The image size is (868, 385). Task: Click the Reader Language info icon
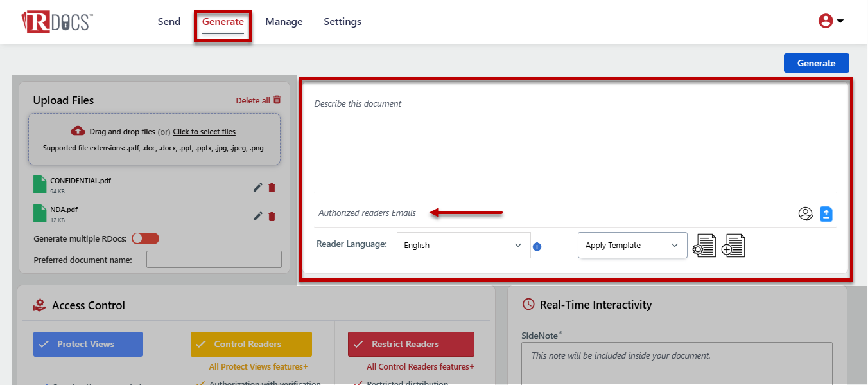pyautogui.click(x=537, y=246)
